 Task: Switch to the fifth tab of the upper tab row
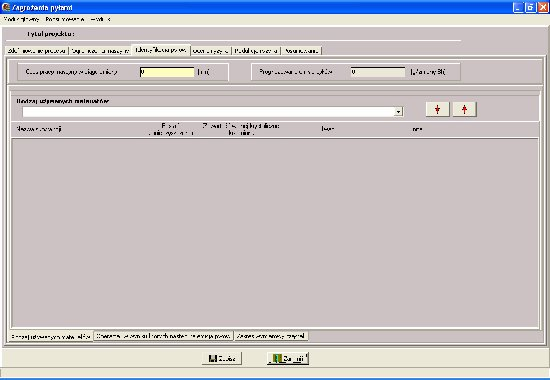pos(256,51)
